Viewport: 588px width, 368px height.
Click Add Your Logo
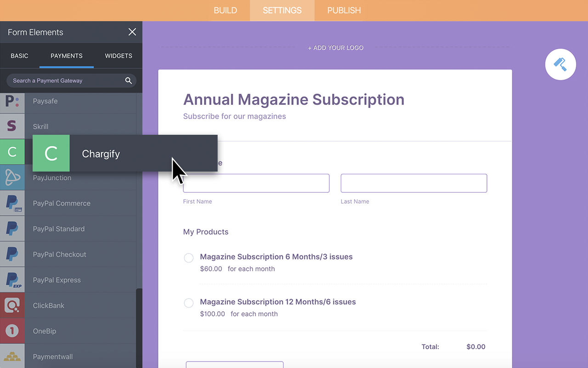(x=336, y=47)
